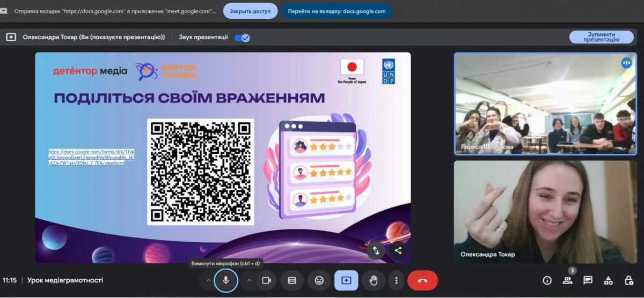The image size is (644, 298).
Task: Click the 'Закрыть доступ' button
Action: click(250, 11)
